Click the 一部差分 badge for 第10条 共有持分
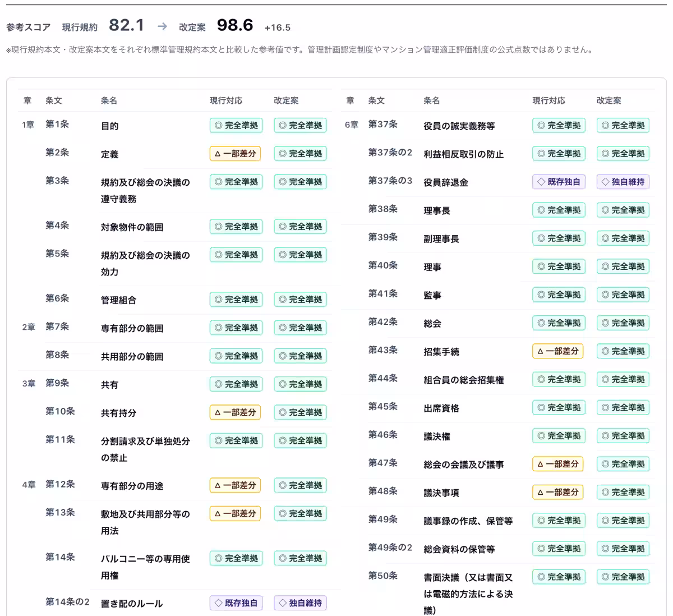Viewport: 673px width, 616px height. click(235, 412)
